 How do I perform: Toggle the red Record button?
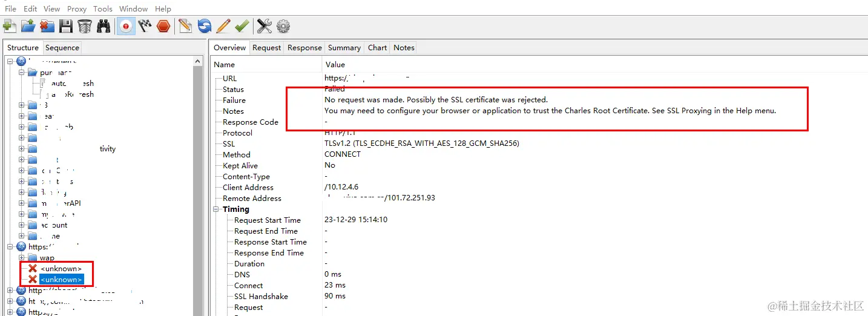tap(126, 26)
